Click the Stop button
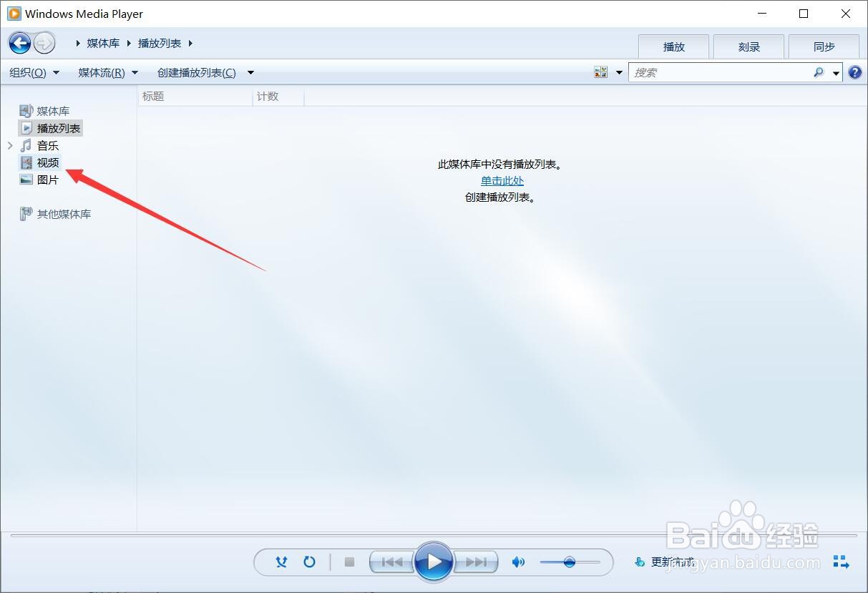868x593 pixels. 349,562
